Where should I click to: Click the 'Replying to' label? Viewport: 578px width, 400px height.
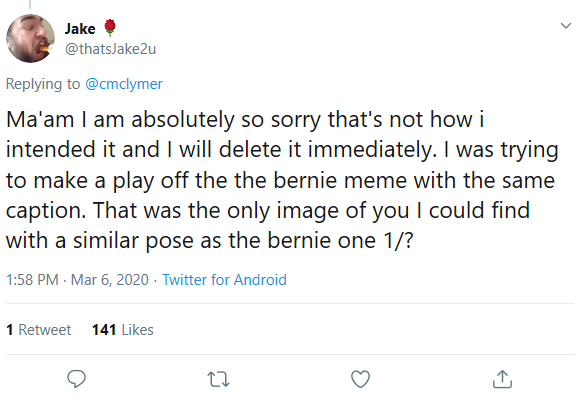point(43,84)
